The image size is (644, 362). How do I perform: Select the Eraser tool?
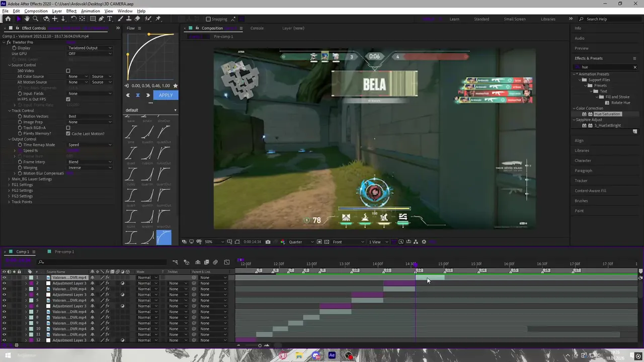[x=137, y=19]
